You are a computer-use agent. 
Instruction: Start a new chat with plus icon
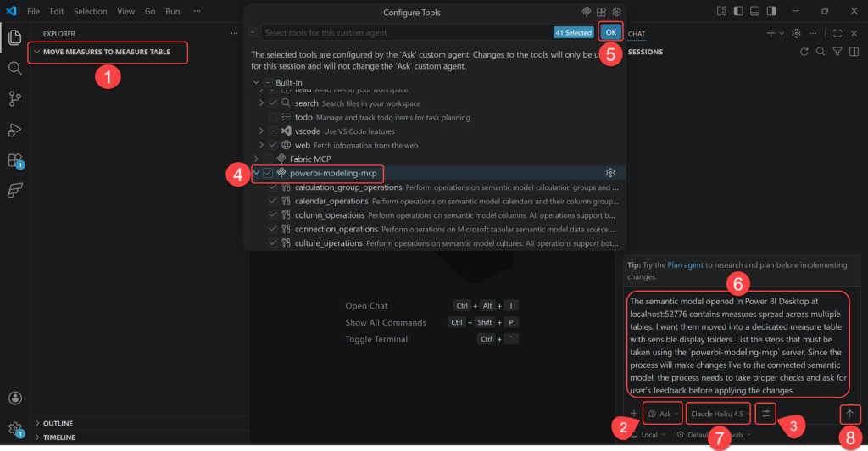771,33
